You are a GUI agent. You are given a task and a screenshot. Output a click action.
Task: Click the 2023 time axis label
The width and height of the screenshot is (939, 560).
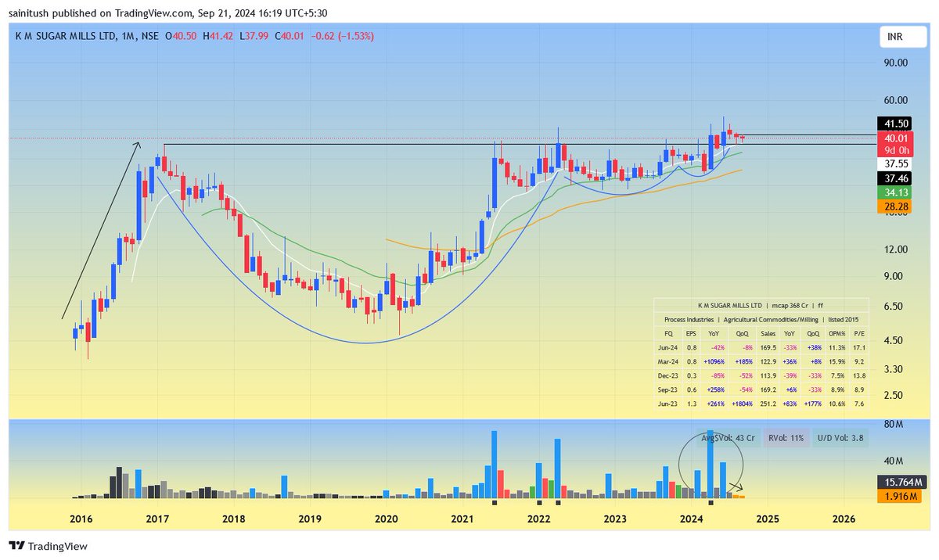coord(615,519)
